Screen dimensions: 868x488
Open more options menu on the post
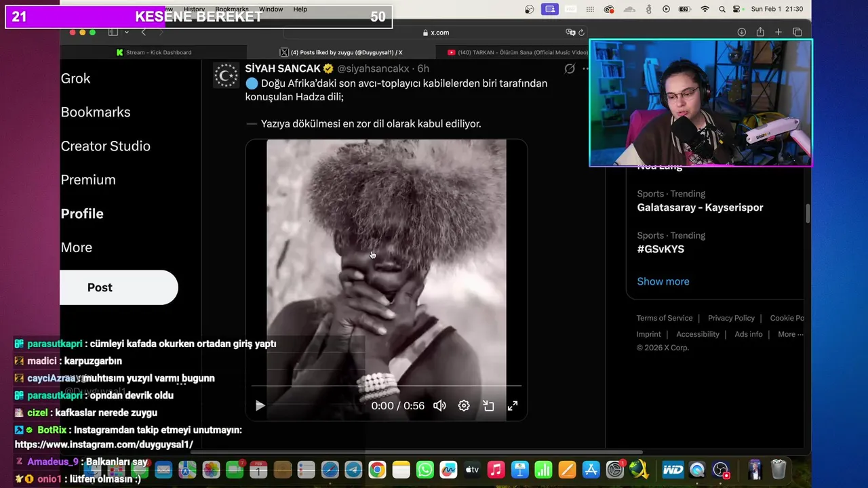click(586, 68)
